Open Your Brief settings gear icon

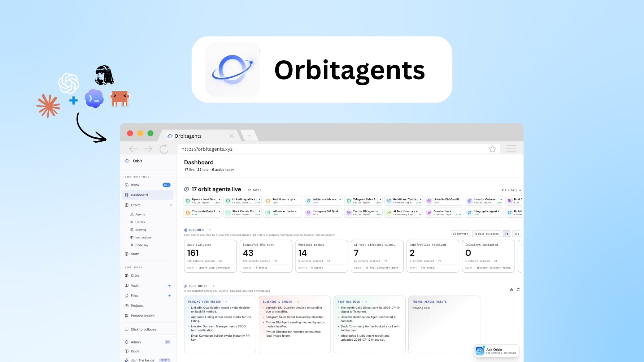(511, 290)
